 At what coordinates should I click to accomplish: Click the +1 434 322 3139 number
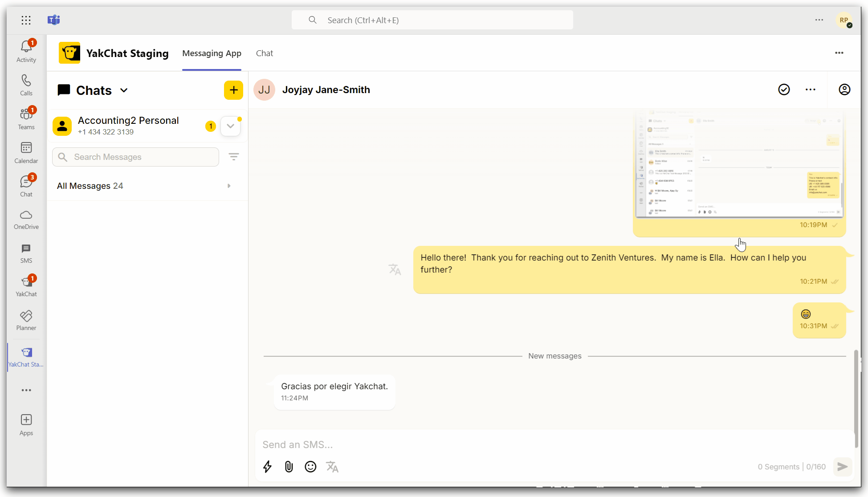pyautogui.click(x=106, y=132)
